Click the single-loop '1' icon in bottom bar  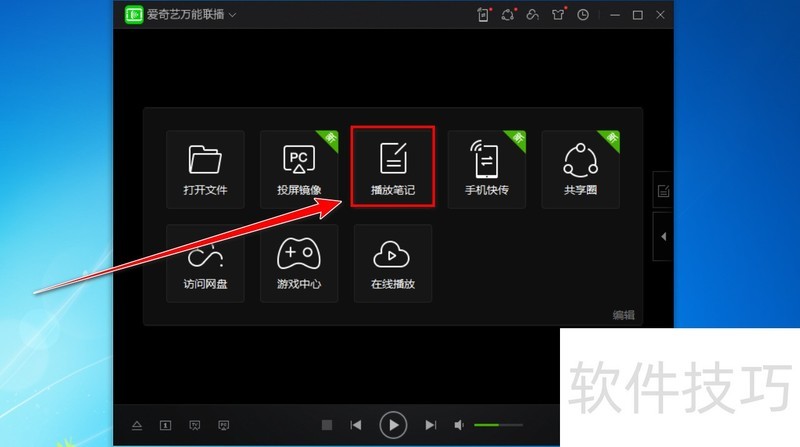[165, 425]
